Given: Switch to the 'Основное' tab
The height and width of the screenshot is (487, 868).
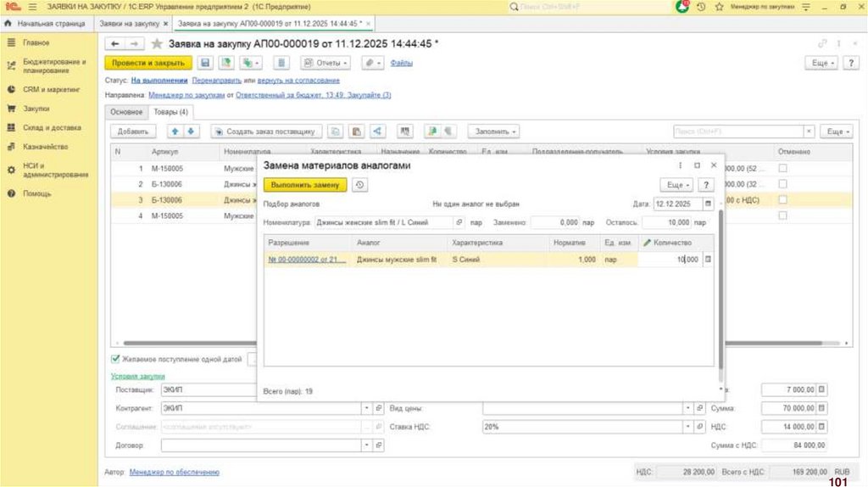Looking at the screenshot, I should click(x=126, y=112).
